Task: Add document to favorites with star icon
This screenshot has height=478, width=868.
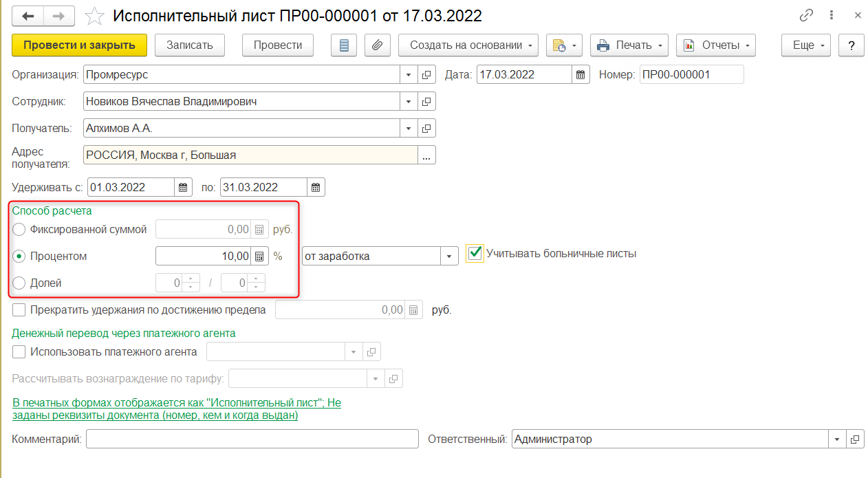Action: coord(96,16)
